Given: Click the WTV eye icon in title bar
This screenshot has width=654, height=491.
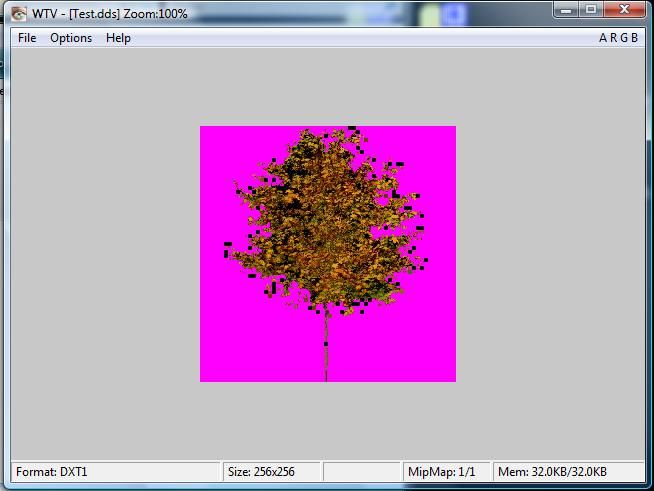Looking at the screenshot, I should tap(19, 14).
